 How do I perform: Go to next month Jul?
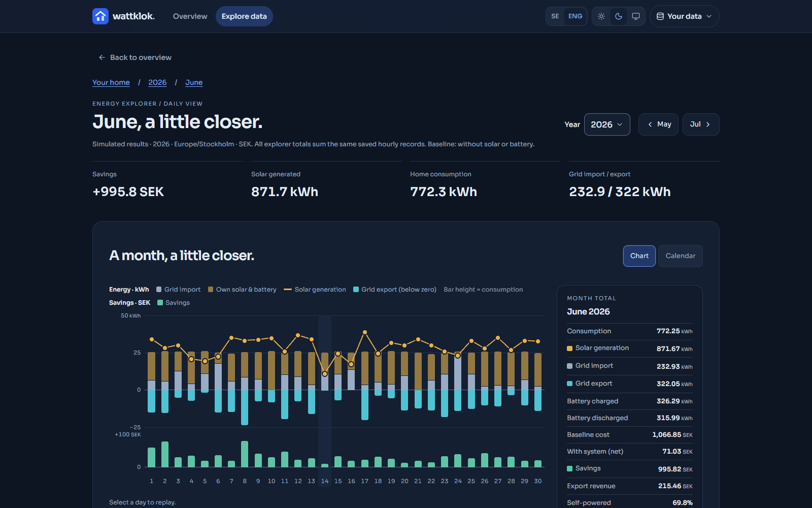(x=701, y=124)
